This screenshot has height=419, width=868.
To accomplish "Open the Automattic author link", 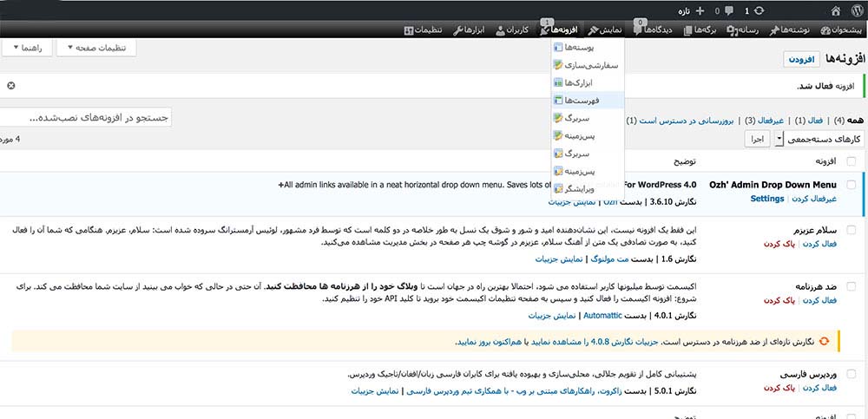I will pos(603,315).
